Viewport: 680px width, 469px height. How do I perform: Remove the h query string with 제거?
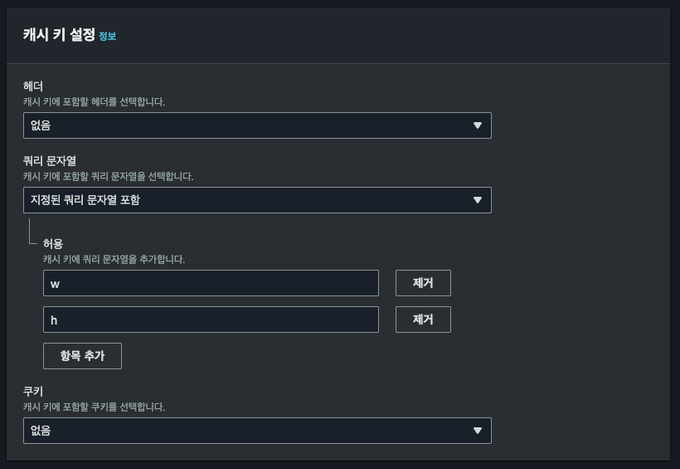point(423,319)
